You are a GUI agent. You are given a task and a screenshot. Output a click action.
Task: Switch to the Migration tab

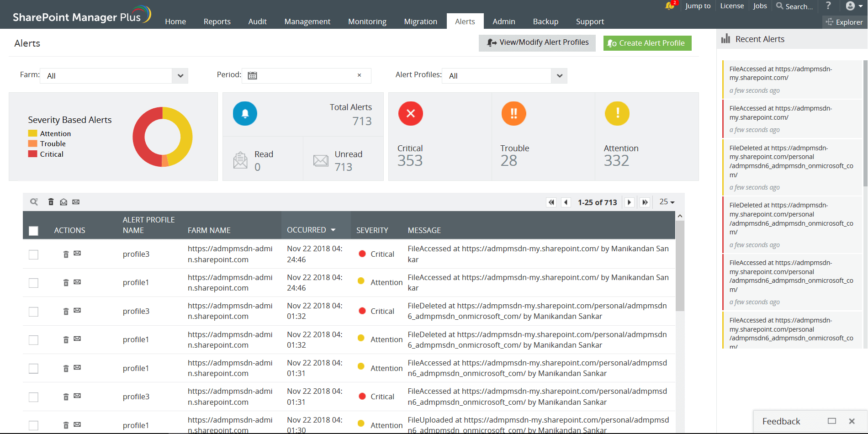point(420,21)
